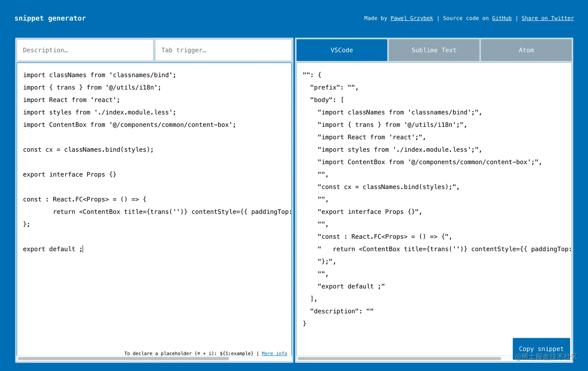588x371 pixels.
Task: Click the "body": [ line in output
Action: [x=327, y=100]
